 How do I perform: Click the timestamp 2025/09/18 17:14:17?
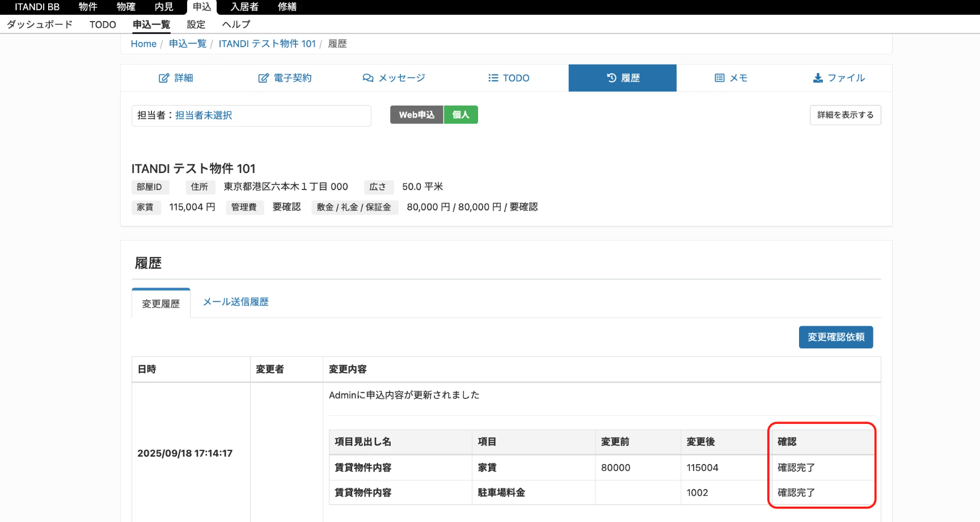click(x=185, y=453)
